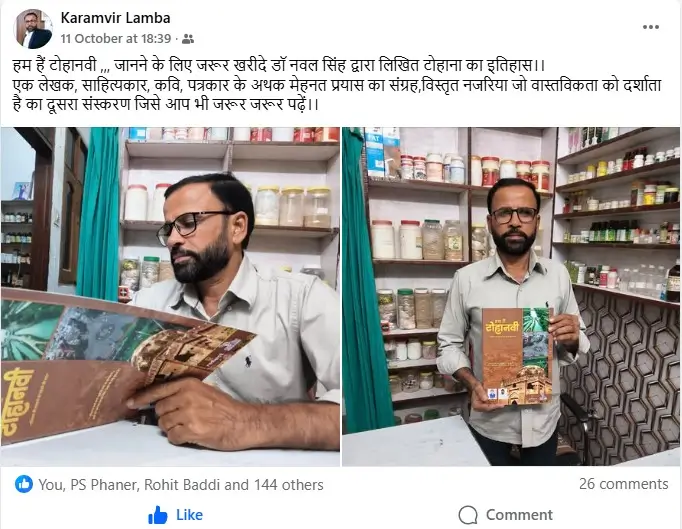
Task: Open the 11 October at 18:39 timestamp
Action: [116, 39]
